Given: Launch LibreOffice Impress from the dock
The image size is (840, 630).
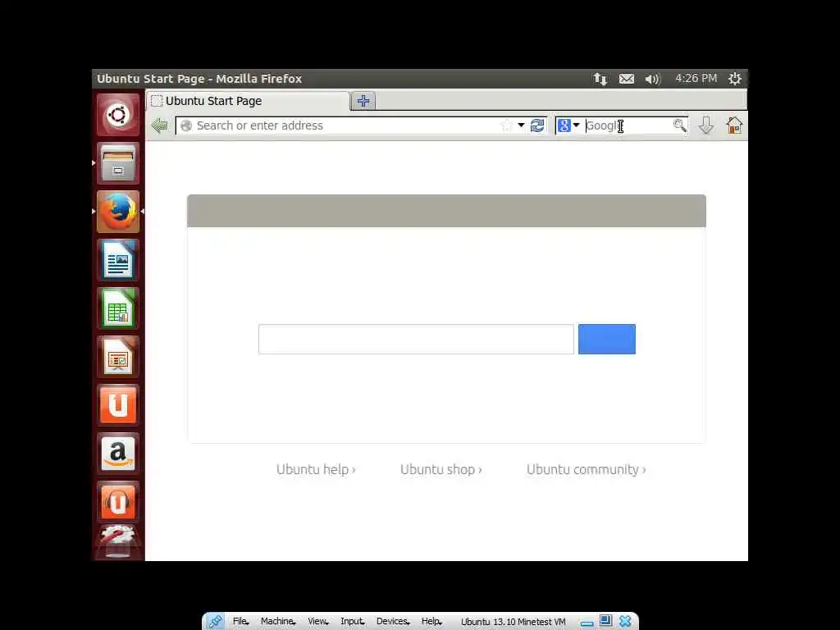Looking at the screenshot, I should [x=118, y=357].
